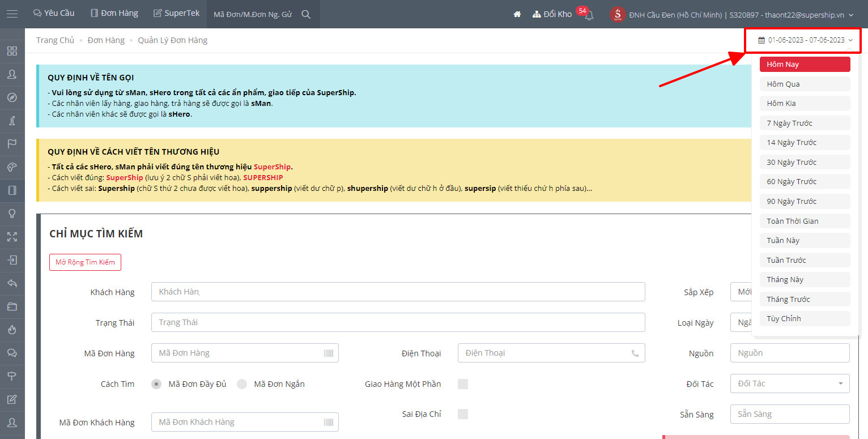This screenshot has width=868, height=439.
Task: Click the Mở Rộng Tìm Kiếm button
Action: tap(85, 262)
